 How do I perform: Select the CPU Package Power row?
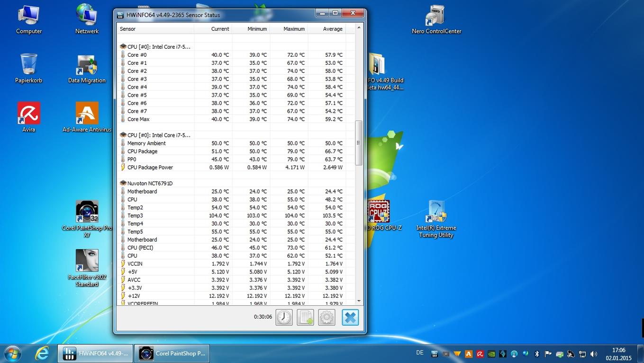coord(232,168)
